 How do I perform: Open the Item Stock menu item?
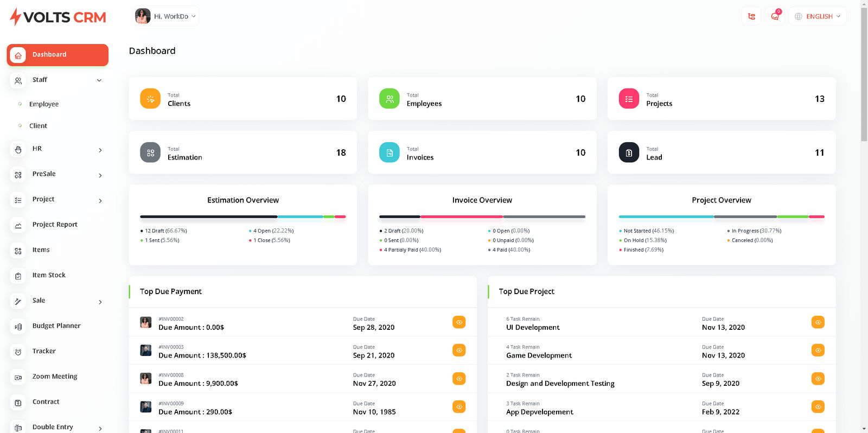tap(49, 275)
